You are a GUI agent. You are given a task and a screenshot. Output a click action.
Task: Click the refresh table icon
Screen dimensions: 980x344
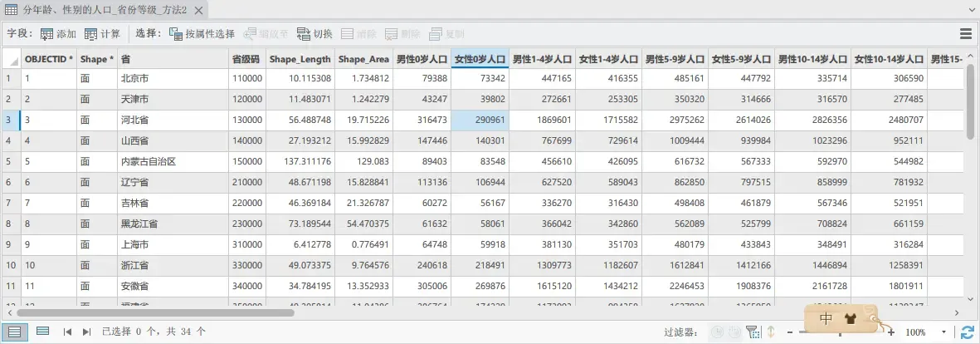[x=968, y=332]
